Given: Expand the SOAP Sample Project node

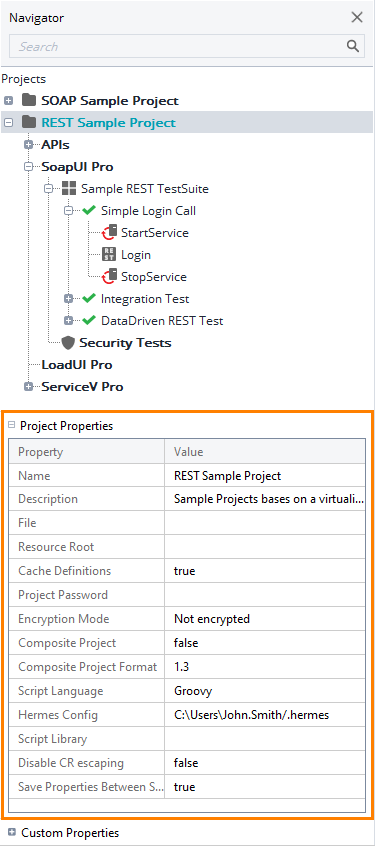Looking at the screenshot, I should tap(8, 100).
